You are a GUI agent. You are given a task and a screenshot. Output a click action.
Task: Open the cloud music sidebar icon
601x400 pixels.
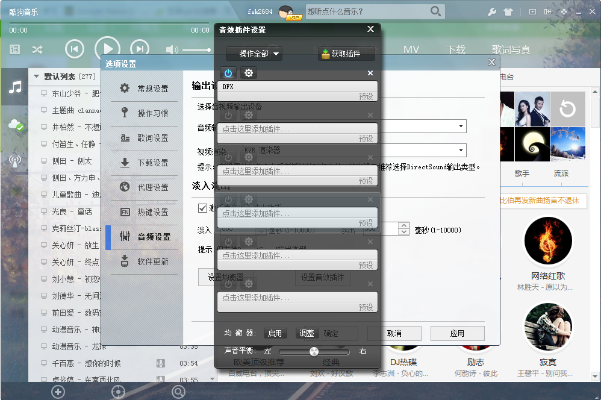[15, 124]
